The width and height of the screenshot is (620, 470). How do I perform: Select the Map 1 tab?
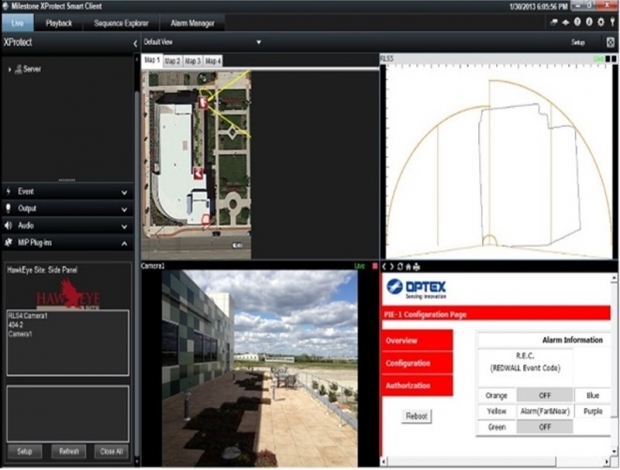pyautogui.click(x=152, y=60)
